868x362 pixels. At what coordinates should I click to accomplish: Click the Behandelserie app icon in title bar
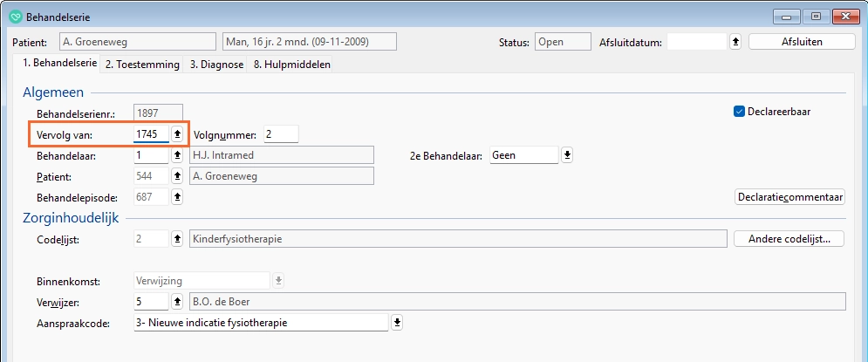[15, 16]
